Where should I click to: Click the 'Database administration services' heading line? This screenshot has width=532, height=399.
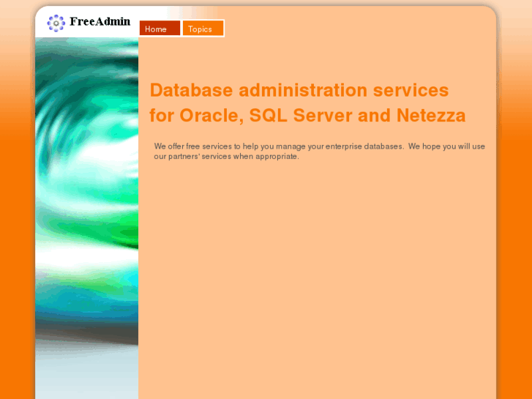point(299,90)
